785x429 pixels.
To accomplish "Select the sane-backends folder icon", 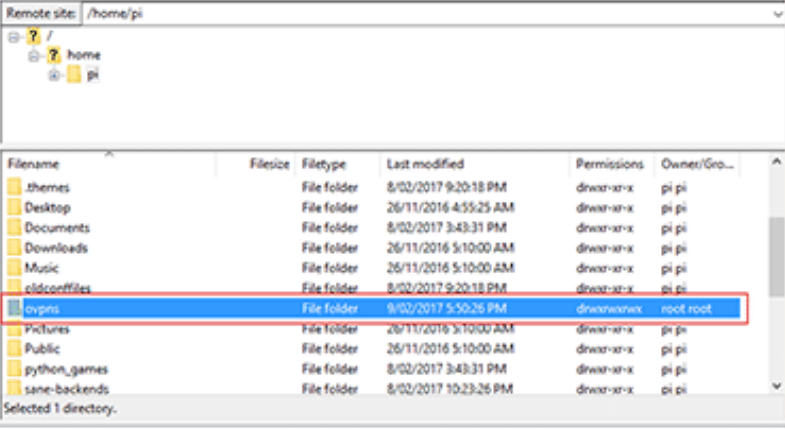I will click(x=14, y=389).
